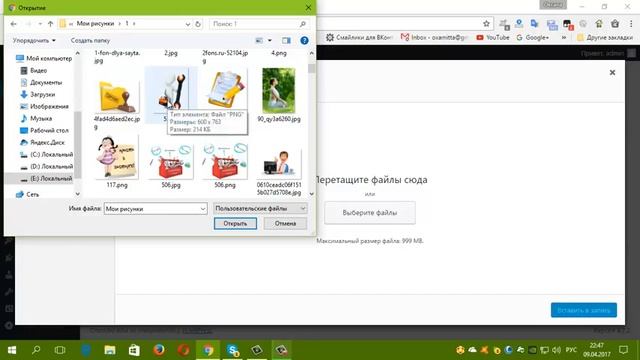Change the view icon mode
Screen dimensions: 640x360
click(x=259, y=40)
